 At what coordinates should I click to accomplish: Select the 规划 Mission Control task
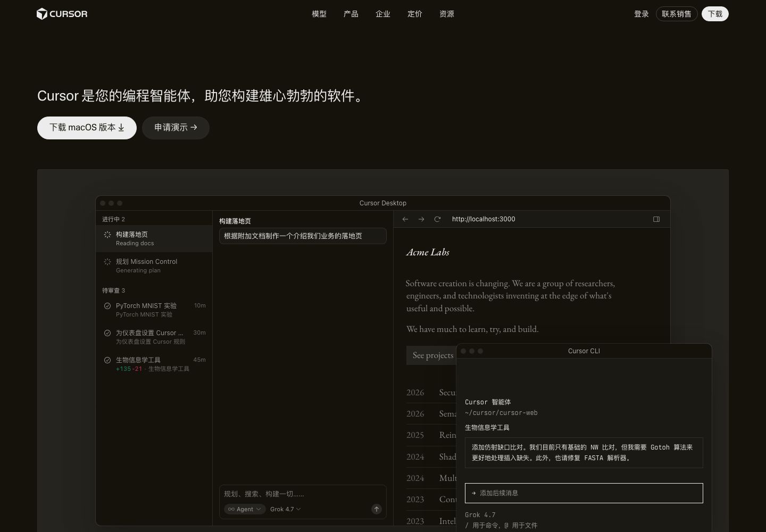click(x=154, y=265)
